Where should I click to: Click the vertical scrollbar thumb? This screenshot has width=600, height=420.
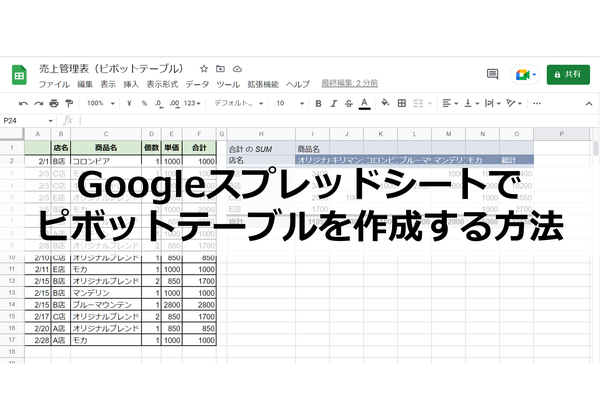pos(595,148)
